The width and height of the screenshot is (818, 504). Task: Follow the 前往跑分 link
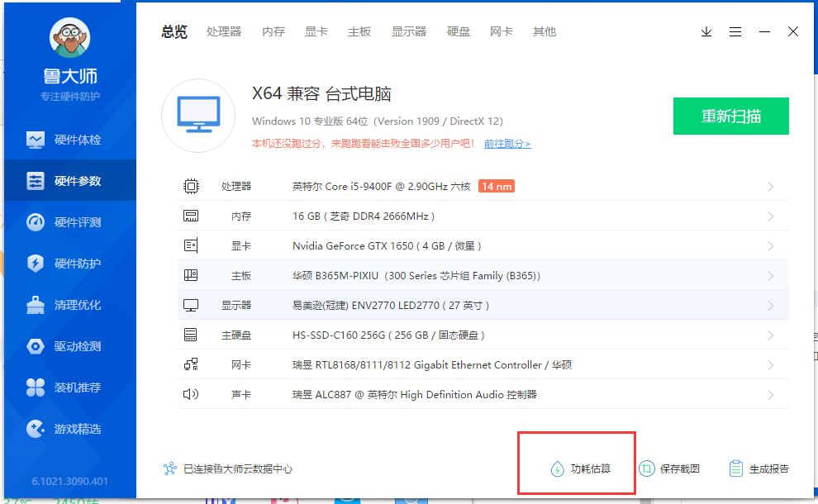[506, 144]
